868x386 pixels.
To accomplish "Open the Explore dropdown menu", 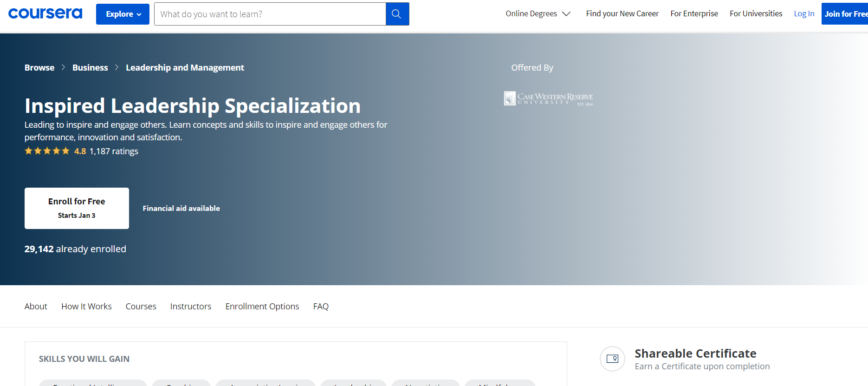I will 123,14.
